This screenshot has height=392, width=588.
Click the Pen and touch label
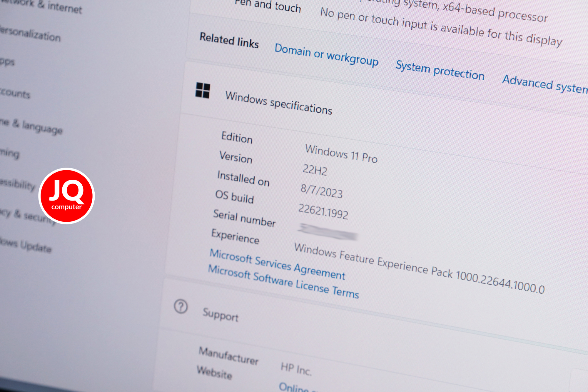click(268, 6)
